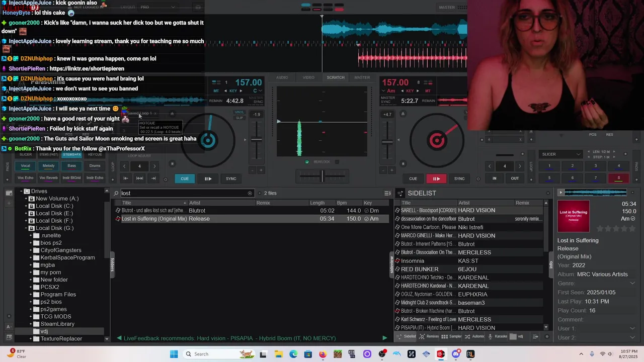644x362 pixels.
Task: Expand the Local Disk (C:) node
Action: 26,206
